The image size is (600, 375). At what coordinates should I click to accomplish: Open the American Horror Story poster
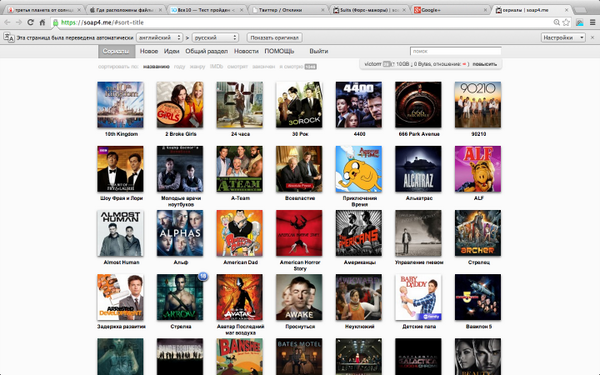point(299,233)
